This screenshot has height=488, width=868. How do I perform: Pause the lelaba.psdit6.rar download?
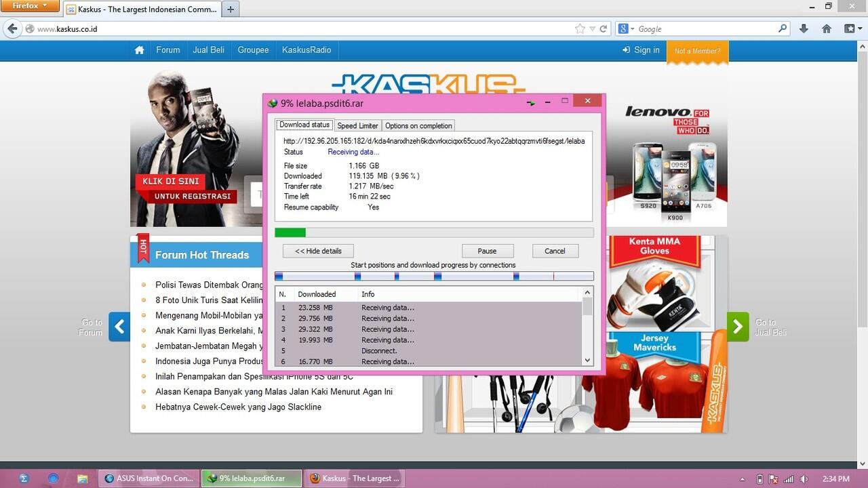[487, 251]
